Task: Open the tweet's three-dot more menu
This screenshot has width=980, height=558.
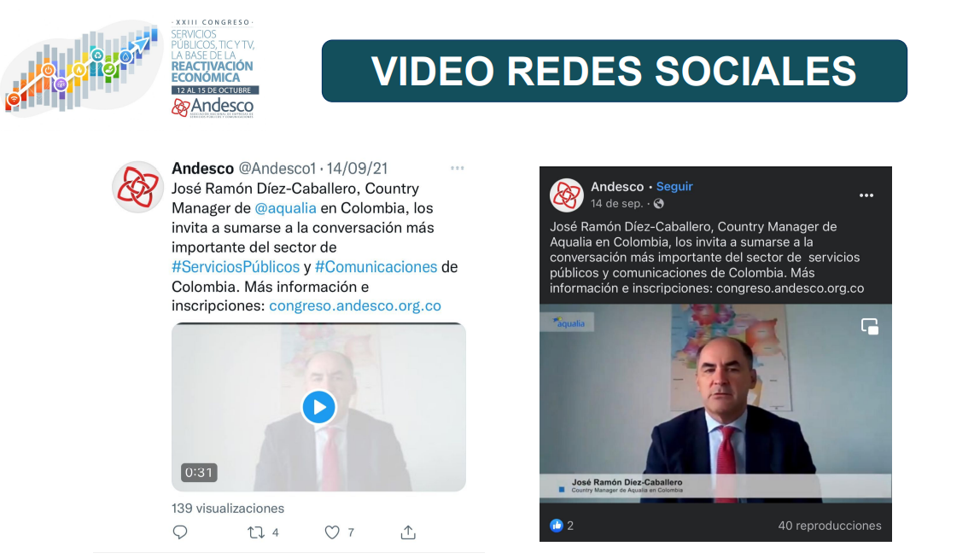Action: 458,168
